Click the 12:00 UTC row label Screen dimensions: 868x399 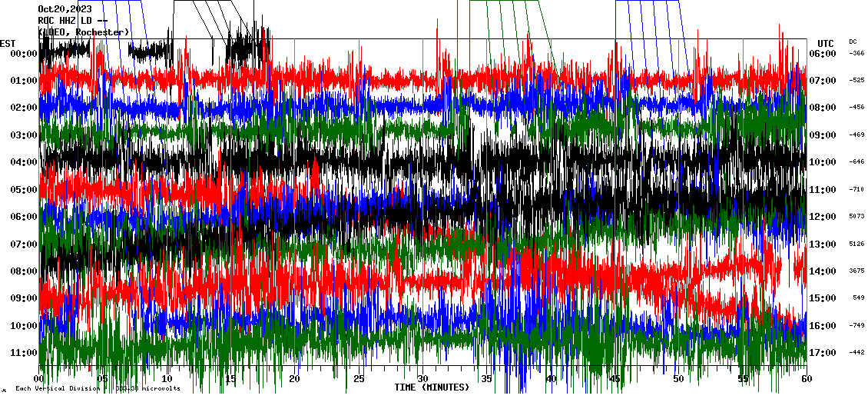[x=823, y=217]
